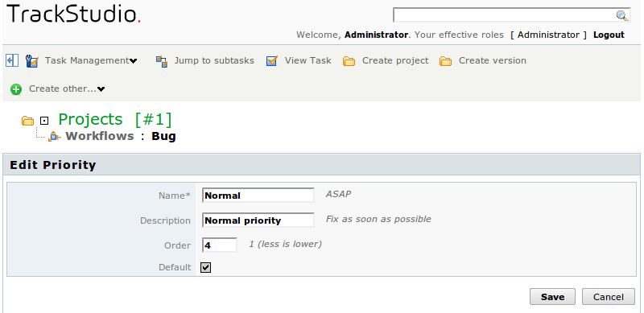Click the Cancel button
The width and height of the screenshot is (644, 313).
[609, 297]
